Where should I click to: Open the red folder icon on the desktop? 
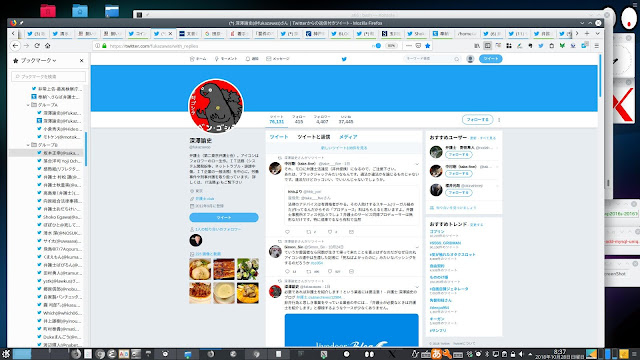pos(48,11)
